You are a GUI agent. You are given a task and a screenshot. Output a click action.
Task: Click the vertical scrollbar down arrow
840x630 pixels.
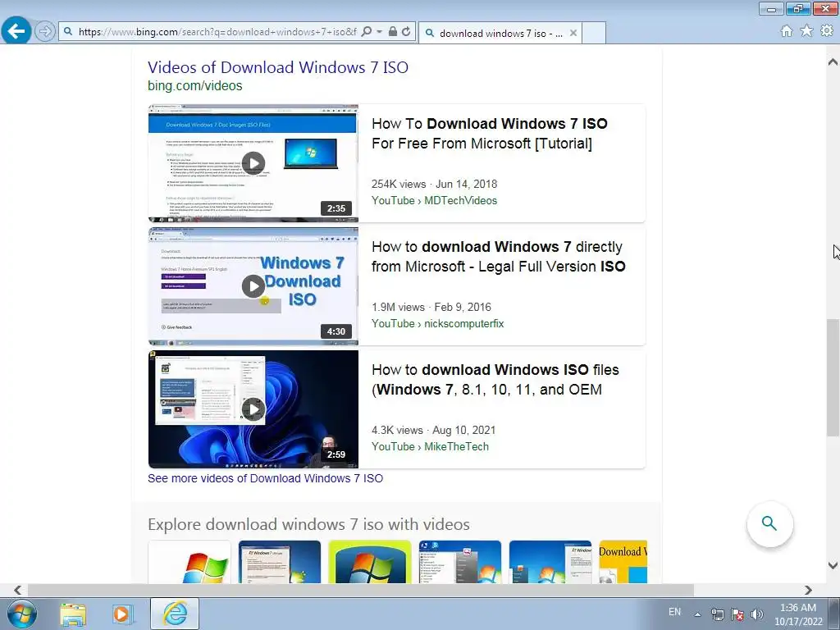click(833, 565)
